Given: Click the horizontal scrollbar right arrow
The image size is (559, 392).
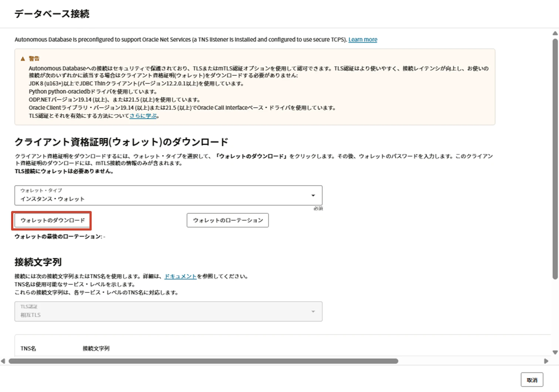Looking at the screenshot, I should click(546, 361).
